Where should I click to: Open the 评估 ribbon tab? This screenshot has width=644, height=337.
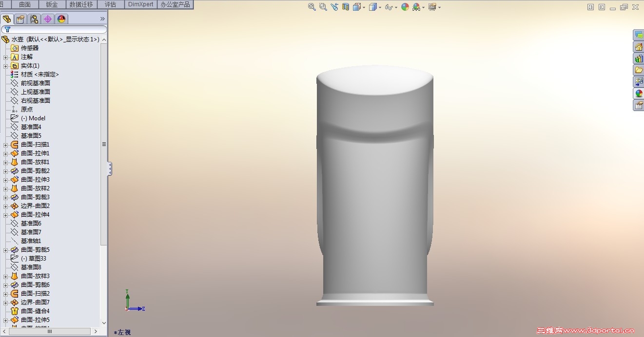click(111, 4)
